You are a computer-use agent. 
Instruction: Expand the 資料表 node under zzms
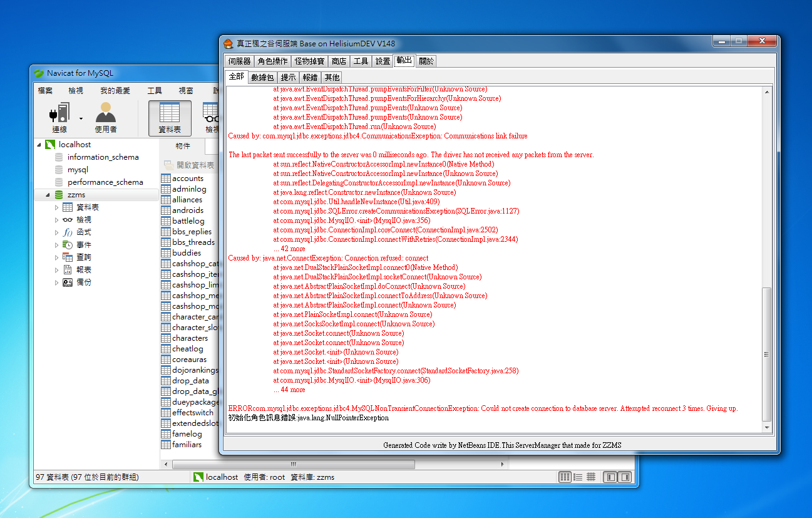click(x=57, y=207)
